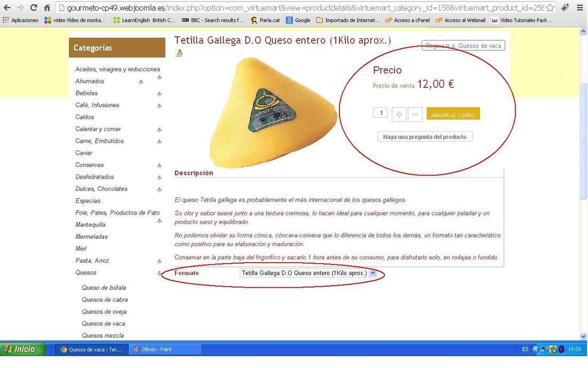
Task: Expand the Conservas category
Action: 159,165
